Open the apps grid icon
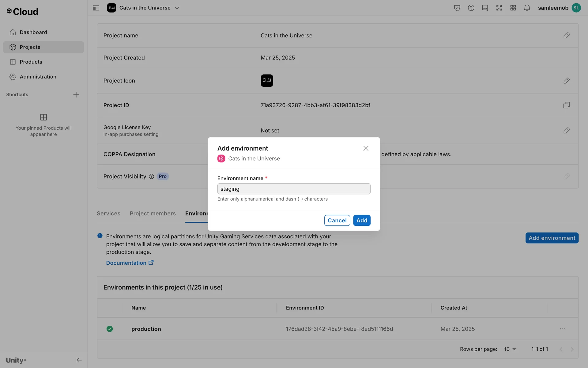This screenshot has width=588, height=368. click(513, 8)
